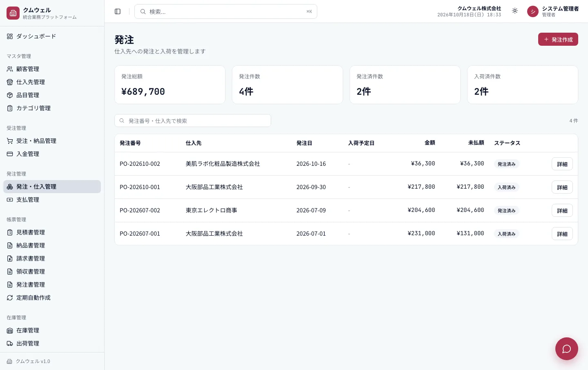Click the クムウェル株式会社 company name
This screenshot has height=370, width=588.
click(x=479, y=8)
